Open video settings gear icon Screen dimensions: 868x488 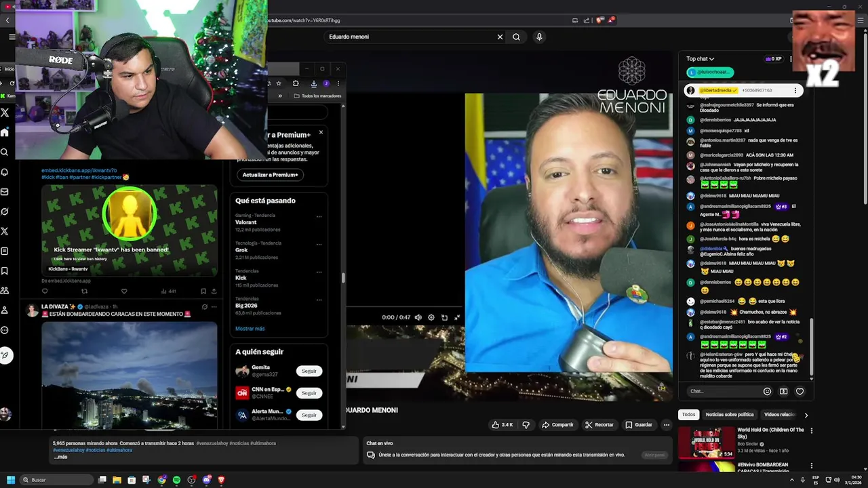click(431, 317)
